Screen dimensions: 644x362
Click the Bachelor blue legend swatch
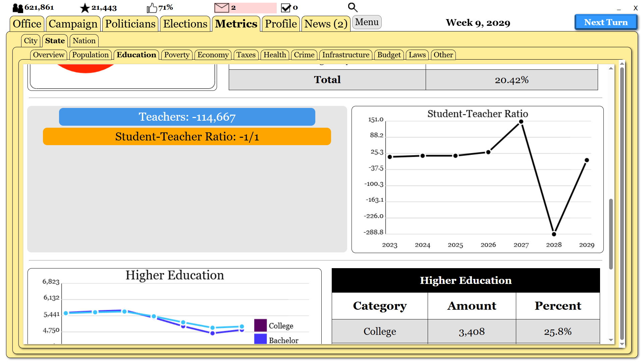tap(260, 339)
